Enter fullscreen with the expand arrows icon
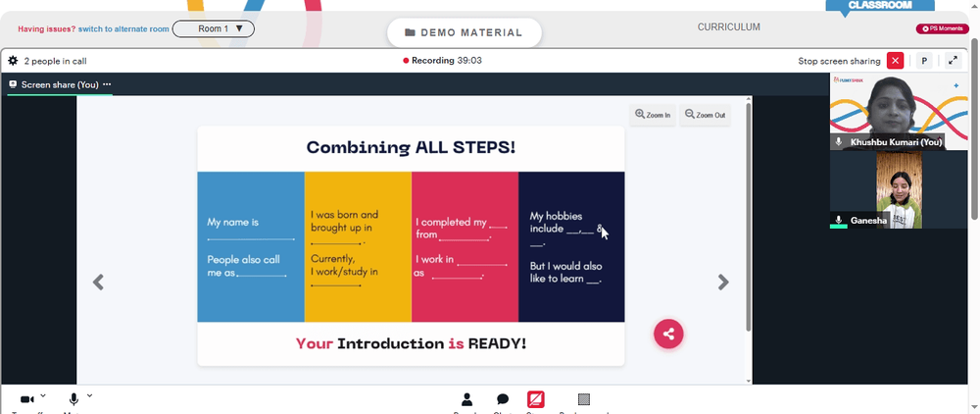 click(953, 61)
